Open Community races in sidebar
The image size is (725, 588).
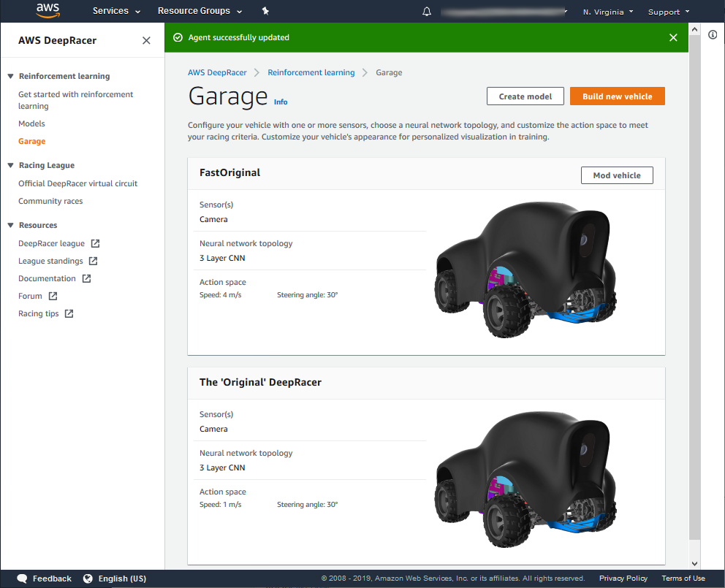tap(50, 201)
